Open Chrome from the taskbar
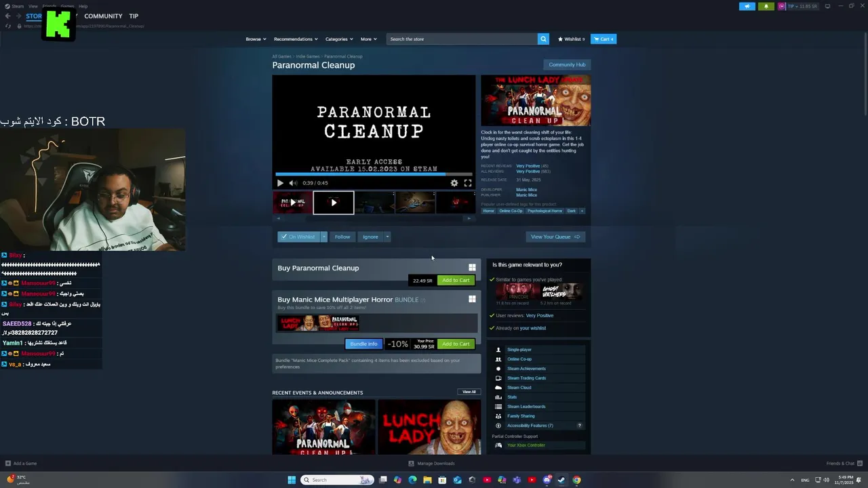This screenshot has width=868, height=488. pyautogui.click(x=576, y=480)
